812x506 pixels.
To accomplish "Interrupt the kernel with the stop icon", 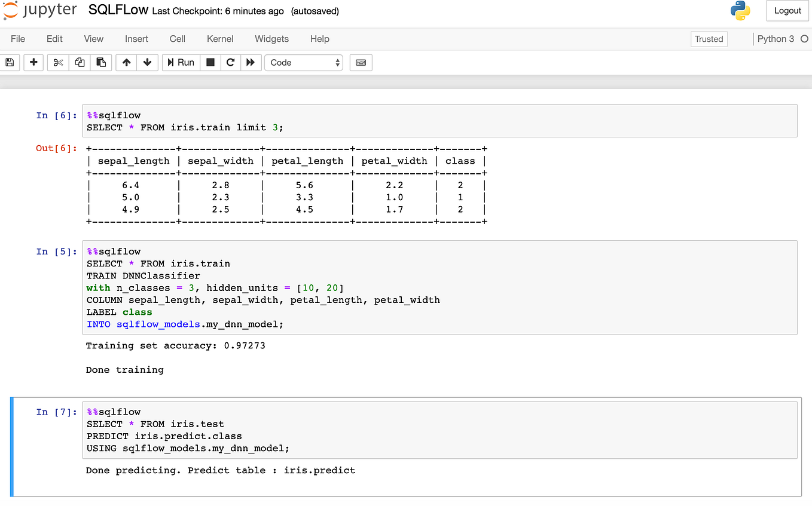I will pos(210,62).
